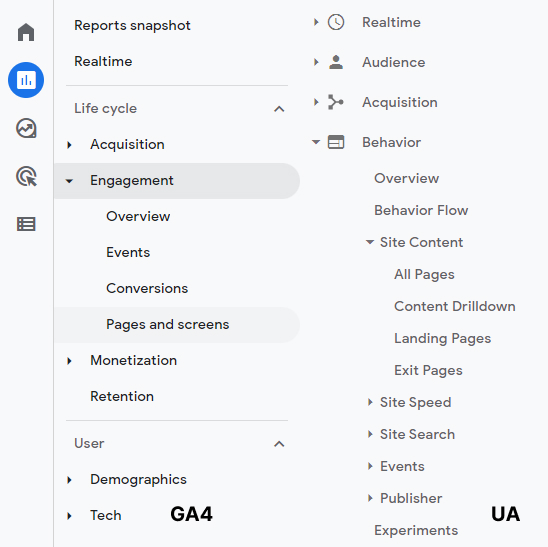Image resolution: width=548 pixels, height=547 pixels.
Task: Go to Behavior Flow report
Action: pos(421,210)
